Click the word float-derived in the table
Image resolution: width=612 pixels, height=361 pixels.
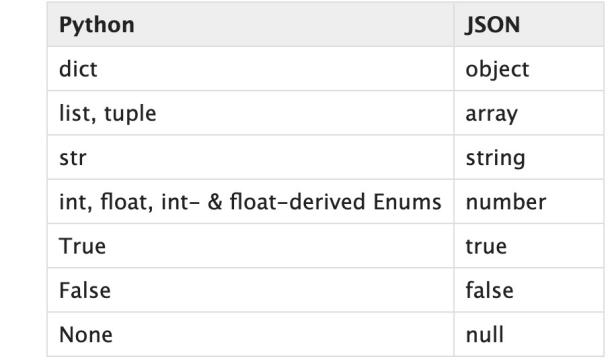[x=298, y=202]
